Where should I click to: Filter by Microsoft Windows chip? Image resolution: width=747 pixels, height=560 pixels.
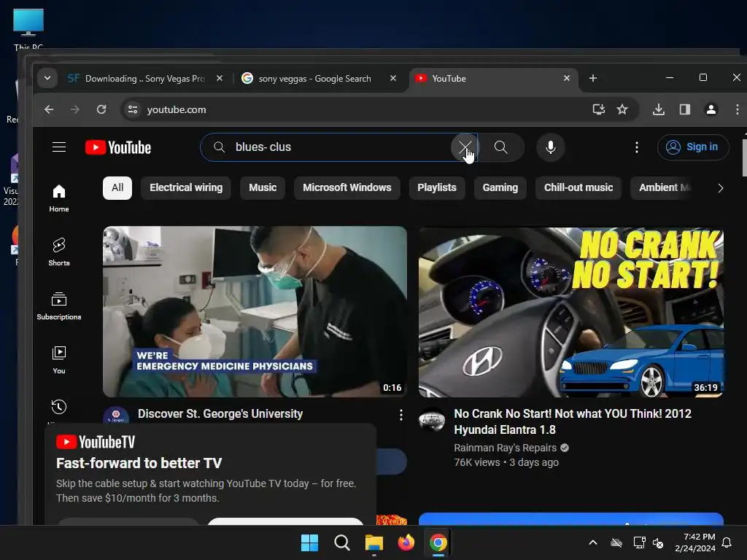tap(347, 187)
